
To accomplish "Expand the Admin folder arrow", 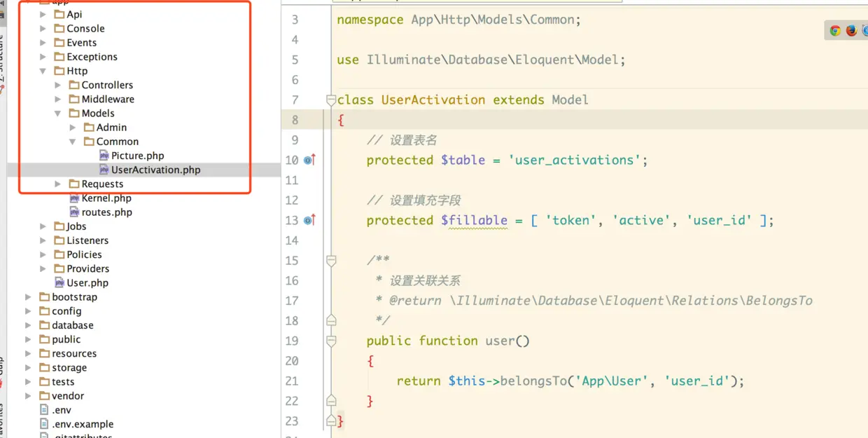I will pos(73,128).
